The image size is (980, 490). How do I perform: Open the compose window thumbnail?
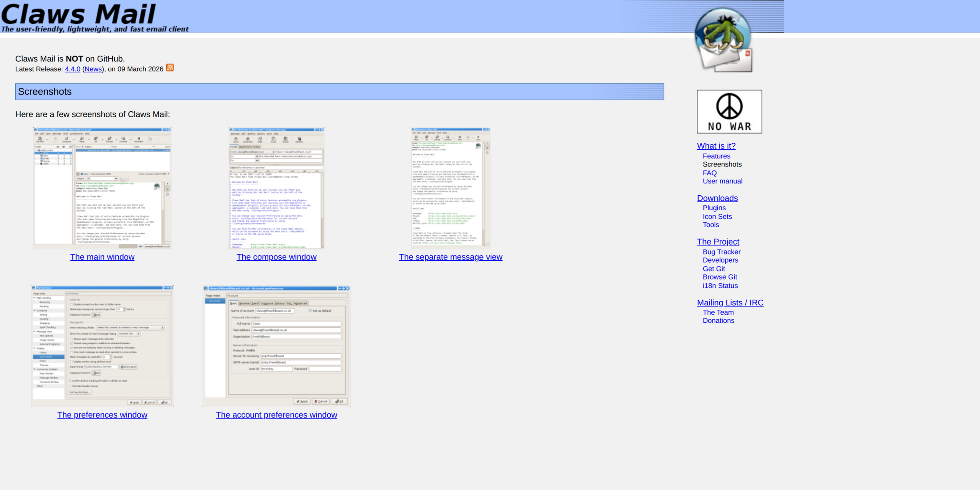(276, 188)
